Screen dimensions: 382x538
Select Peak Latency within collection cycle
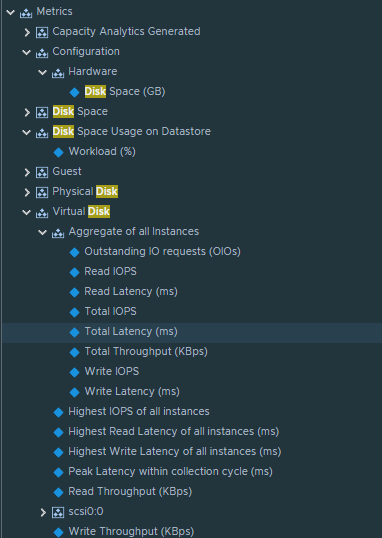tap(171, 472)
